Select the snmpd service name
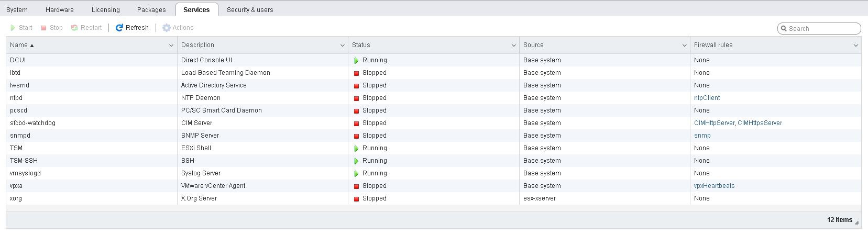 (x=20, y=136)
